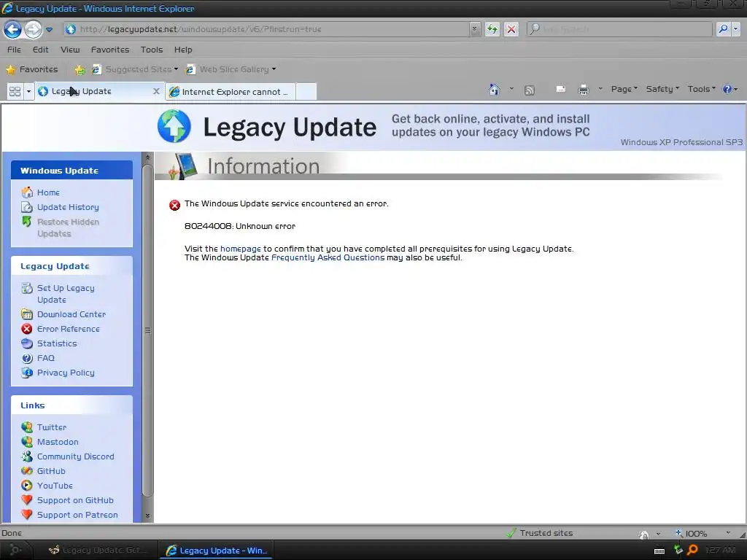Open the Tools menu in menu bar
The image size is (747, 560).
click(152, 50)
